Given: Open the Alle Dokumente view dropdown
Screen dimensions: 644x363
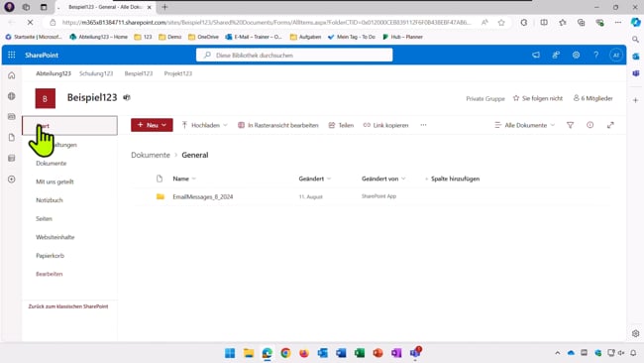Looking at the screenshot, I should coord(525,125).
